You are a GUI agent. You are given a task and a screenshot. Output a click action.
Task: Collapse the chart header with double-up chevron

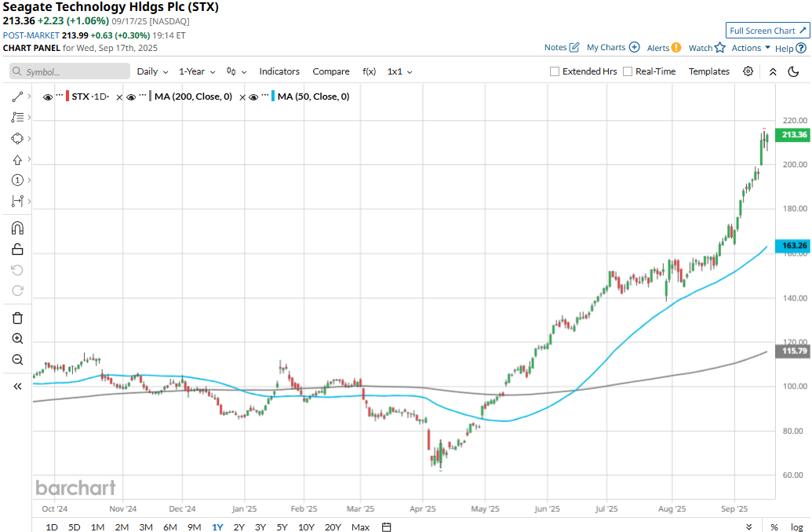[773, 71]
